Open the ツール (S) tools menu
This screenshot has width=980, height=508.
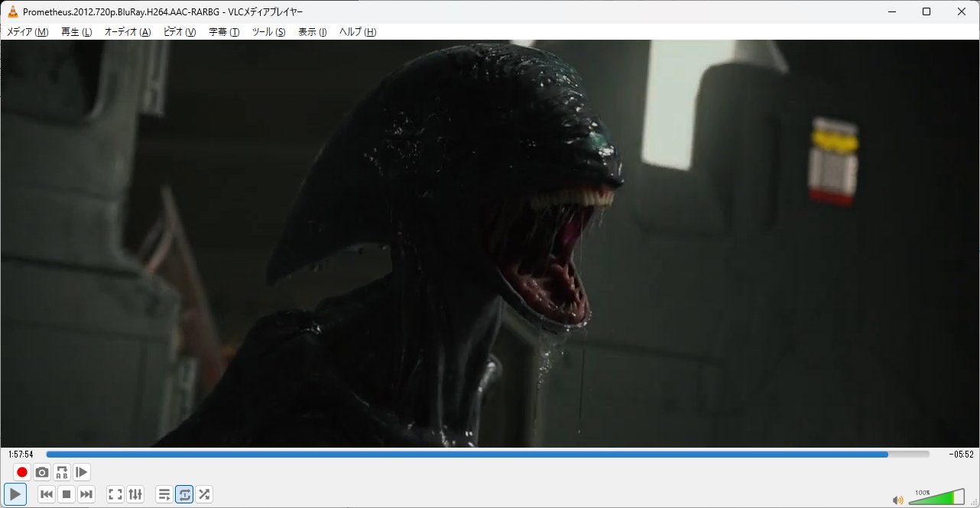(x=268, y=32)
